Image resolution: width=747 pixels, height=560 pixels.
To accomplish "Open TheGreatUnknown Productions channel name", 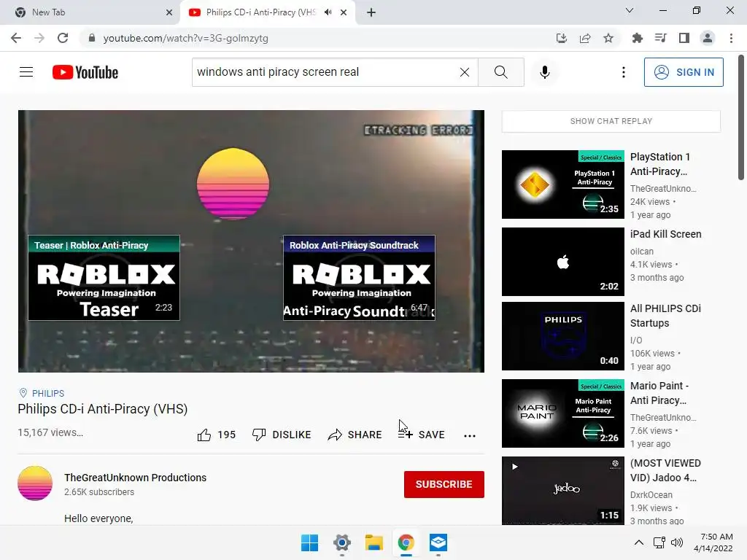I will [x=135, y=477].
